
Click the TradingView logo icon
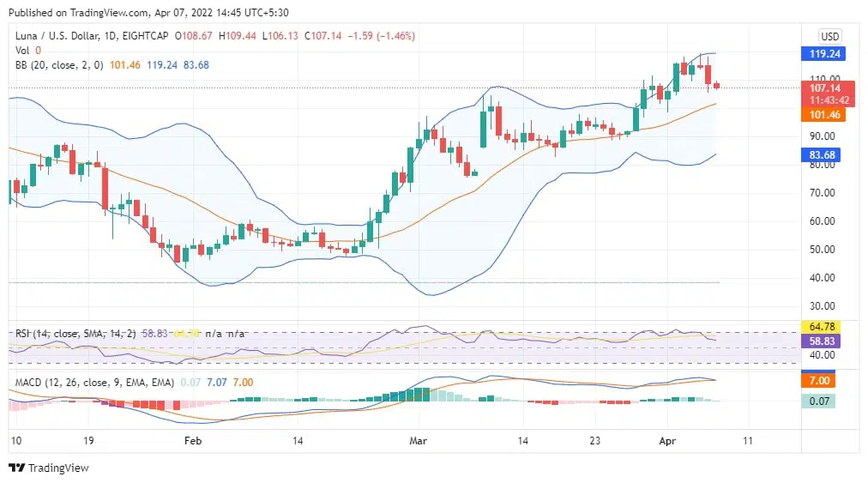click(16, 468)
